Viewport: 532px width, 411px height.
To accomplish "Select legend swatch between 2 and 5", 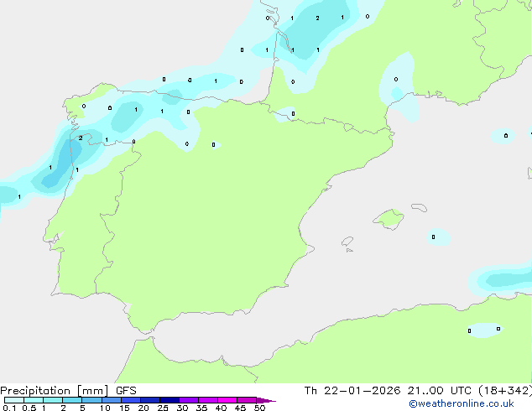I will (x=72, y=400).
